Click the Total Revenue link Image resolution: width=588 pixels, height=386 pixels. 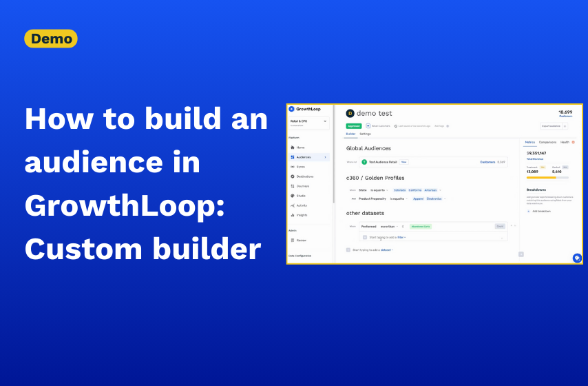click(535, 159)
